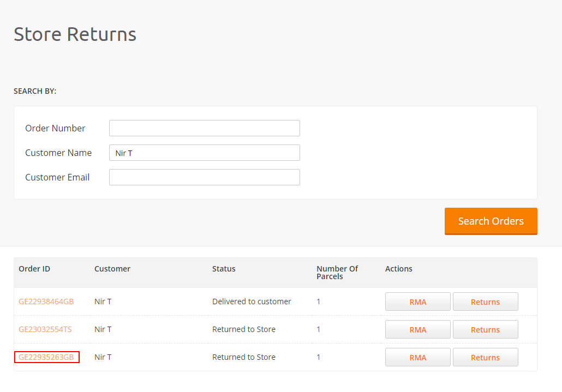Viewport: 562px width, 392px height.
Task: Select the Customer Email text box
Action: [204, 177]
